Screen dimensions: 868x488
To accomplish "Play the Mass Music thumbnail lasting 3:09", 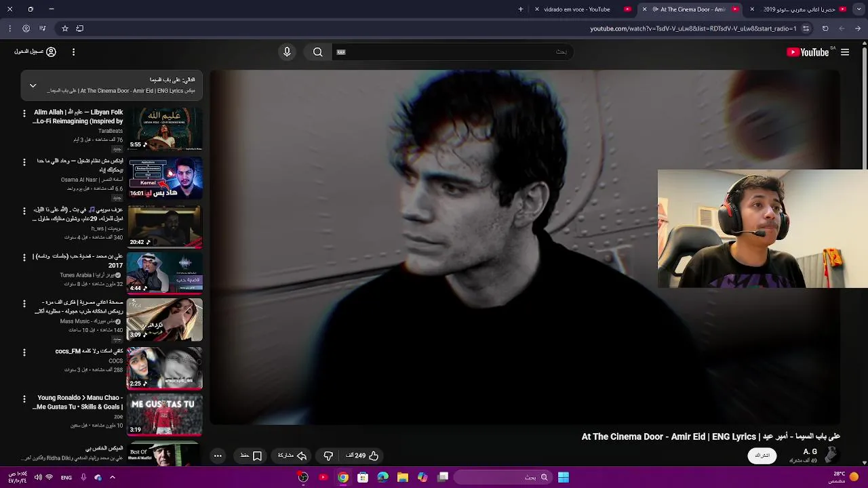I will pos(165,319).
